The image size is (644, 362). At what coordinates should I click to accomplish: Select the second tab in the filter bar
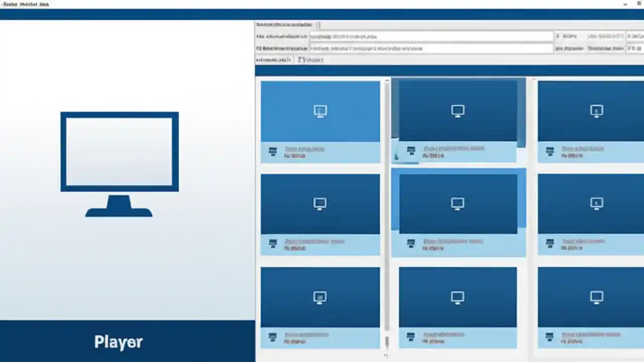[310, 60]
